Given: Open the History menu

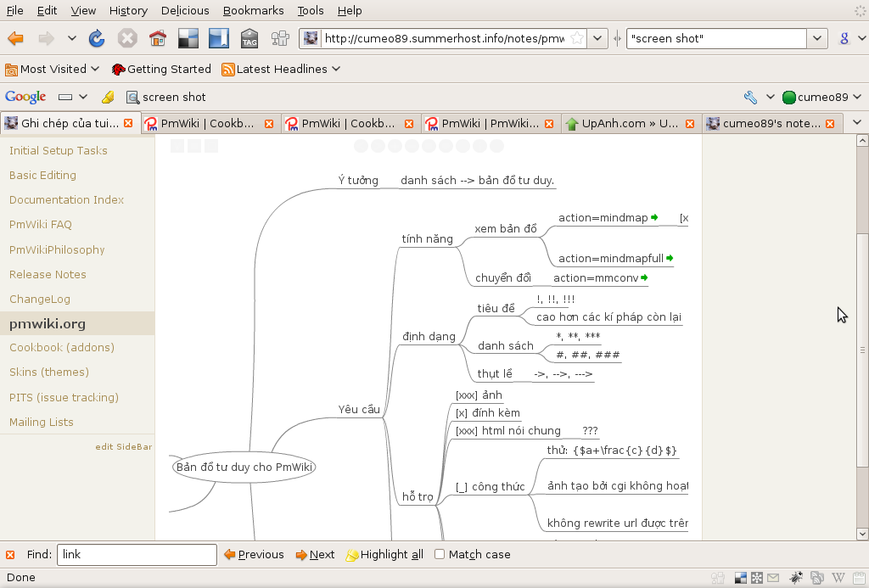Looking at the screenshot, I should 129,10.
